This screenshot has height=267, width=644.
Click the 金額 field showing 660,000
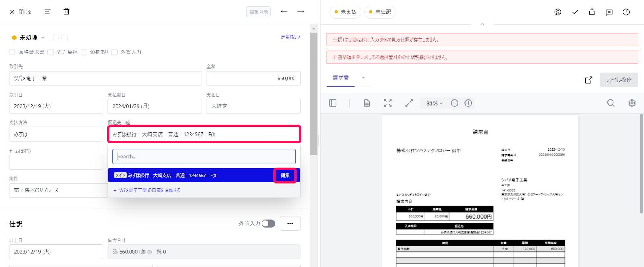[x=253, y=78]
